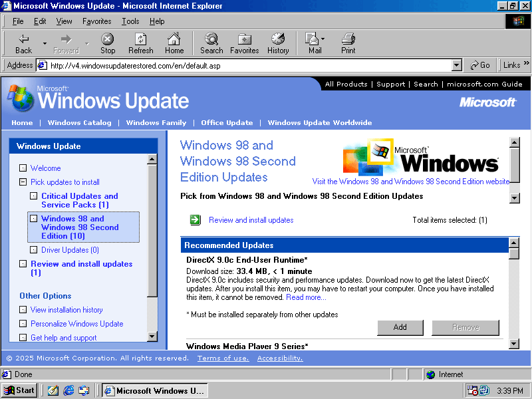Go to Home page via toolbar

point(174,43)
